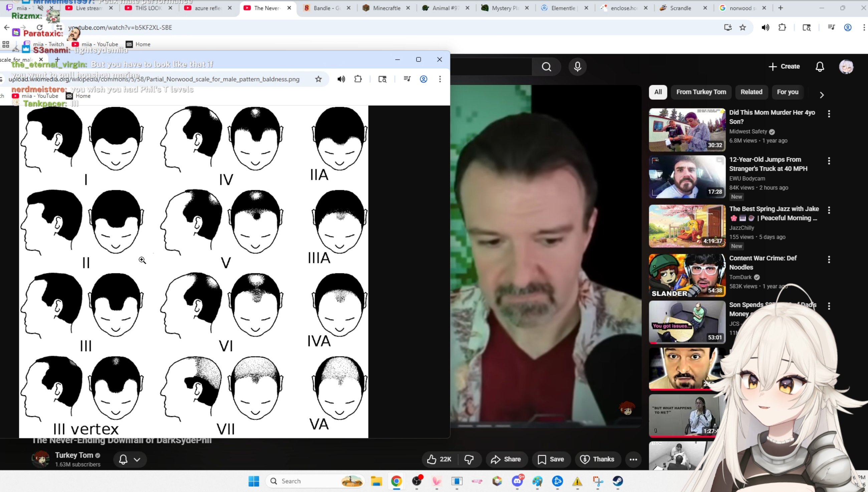This screenshot has width=868, height=492.
Task: Select the From Turkey Tom filter chip
Action: tap(701, 92)
